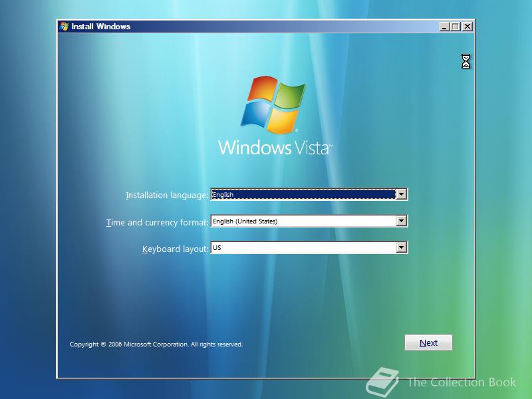Open the Installation language dropdown arrow
This screenshot has height=399, width=532.
(401, 194)
